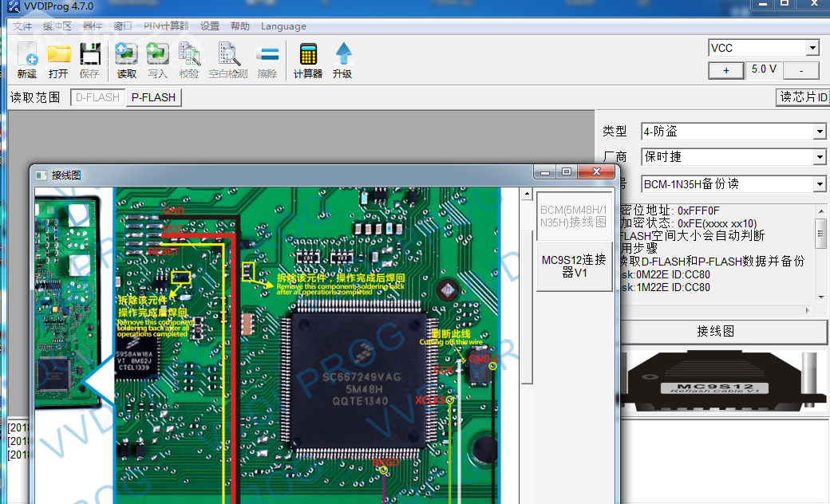The height and width of the screenshot is (504, 830).
Task: Open the 类型 dropdown showing 4-防盗
Action: [x=733, y=131]
